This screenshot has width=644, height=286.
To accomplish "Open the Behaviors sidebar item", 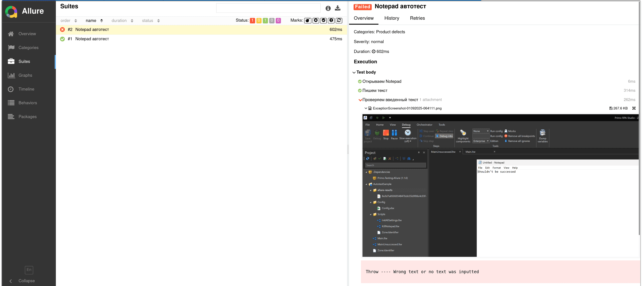I will coord(27,103).
